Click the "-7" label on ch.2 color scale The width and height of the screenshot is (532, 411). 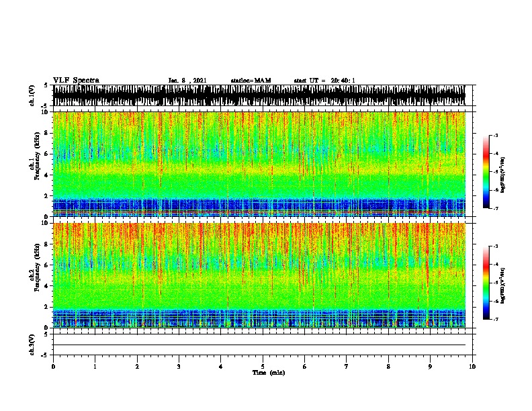495,319
